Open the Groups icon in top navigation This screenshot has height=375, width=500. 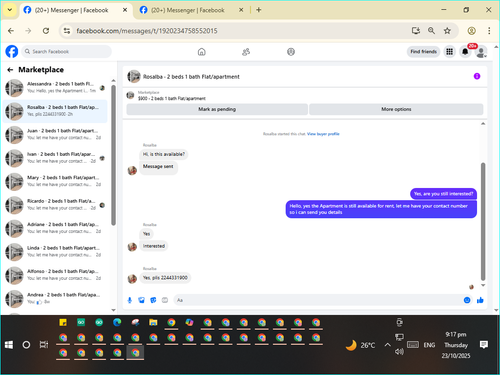(291, 52)
